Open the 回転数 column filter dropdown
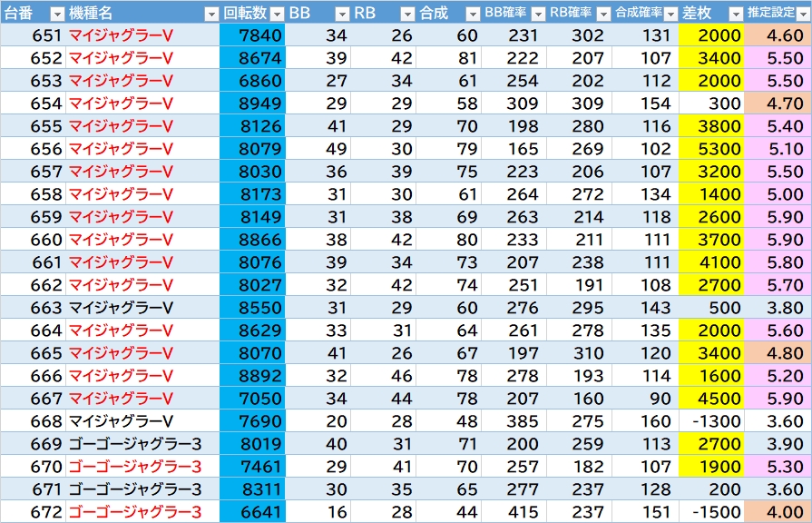Screen dimensions: 812x523 point(277,14)
